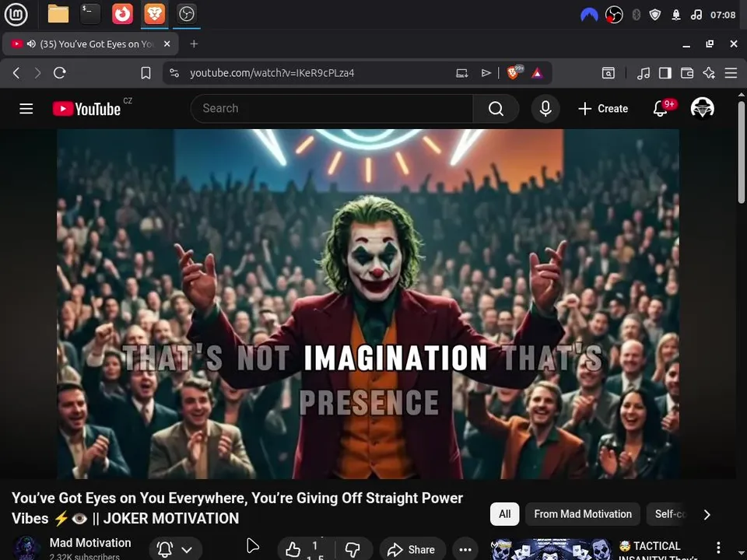Viewport: 747px width, 560px height.
Task: Open the TACTICAL INSANITY suggested video thumbnail
Action: pyautogui.click(x=551, y=550)
